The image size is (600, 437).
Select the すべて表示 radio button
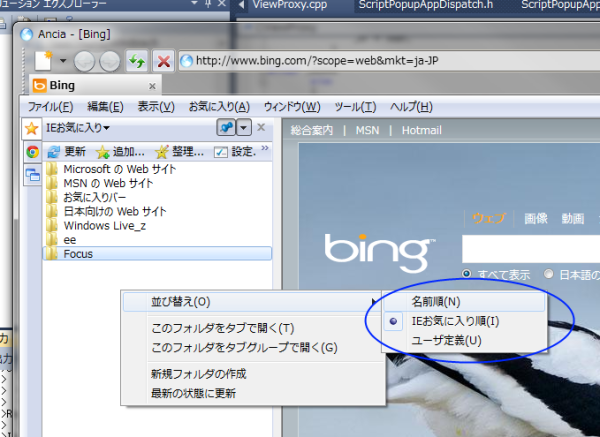[466, 274]
